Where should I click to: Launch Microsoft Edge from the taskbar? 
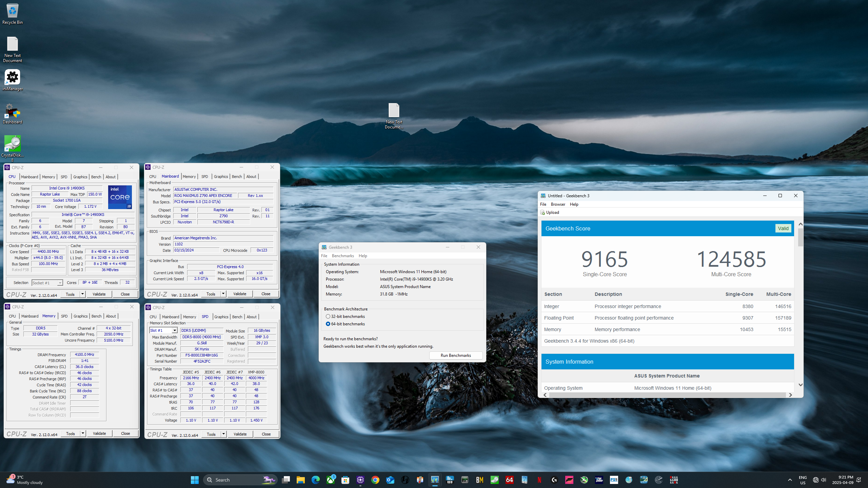[x=316, y=480]
